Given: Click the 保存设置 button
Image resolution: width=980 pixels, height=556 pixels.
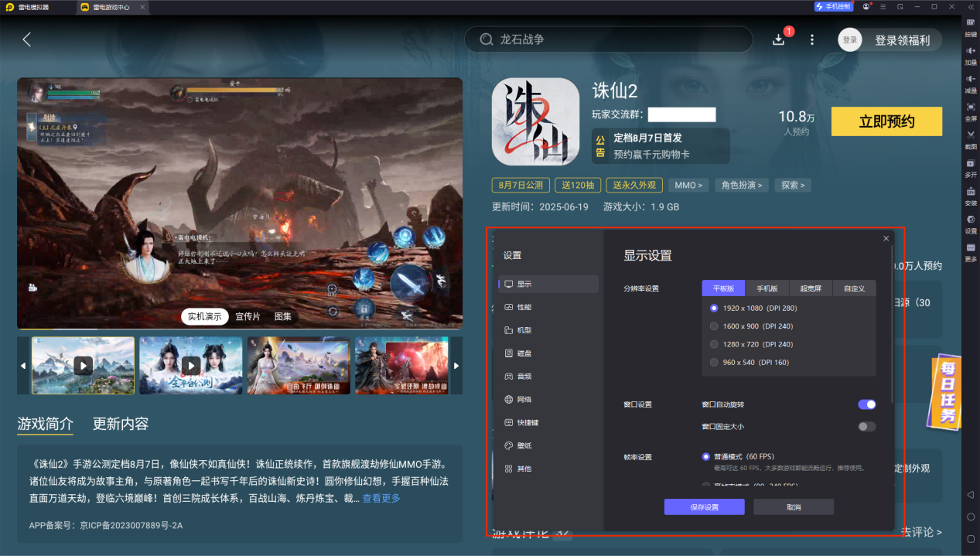Looking at the screenshot, I should click(704, 507).
